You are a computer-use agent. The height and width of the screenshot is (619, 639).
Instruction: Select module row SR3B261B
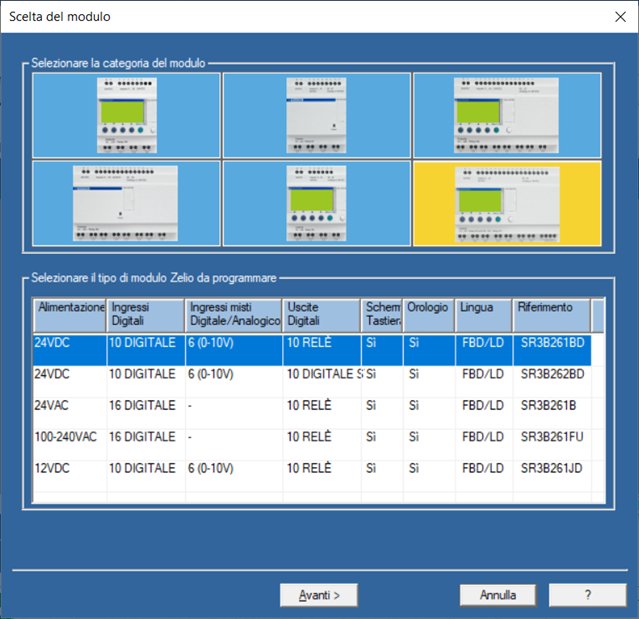coord(312,412)
